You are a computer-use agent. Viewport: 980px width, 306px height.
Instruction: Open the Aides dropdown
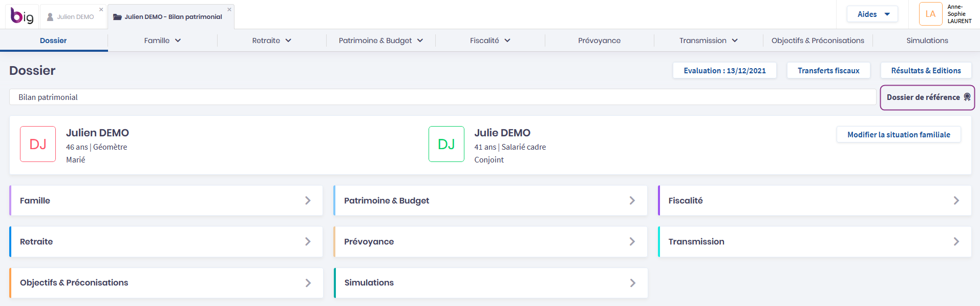click(x=872, y=14)
